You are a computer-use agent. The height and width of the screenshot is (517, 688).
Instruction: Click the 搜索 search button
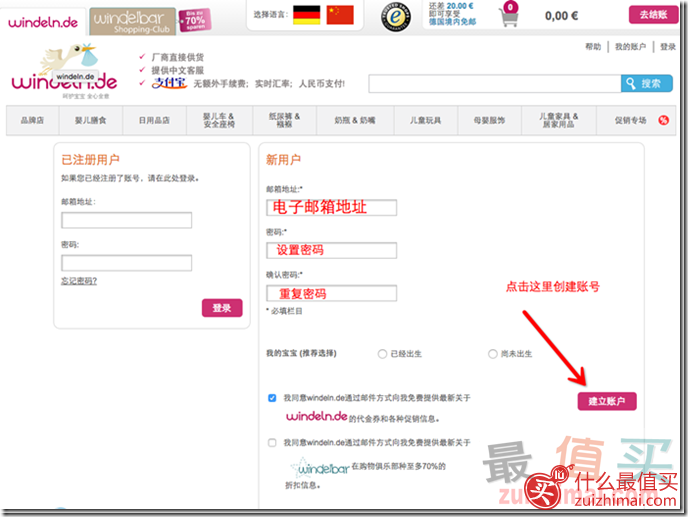[x=646, y=83]
